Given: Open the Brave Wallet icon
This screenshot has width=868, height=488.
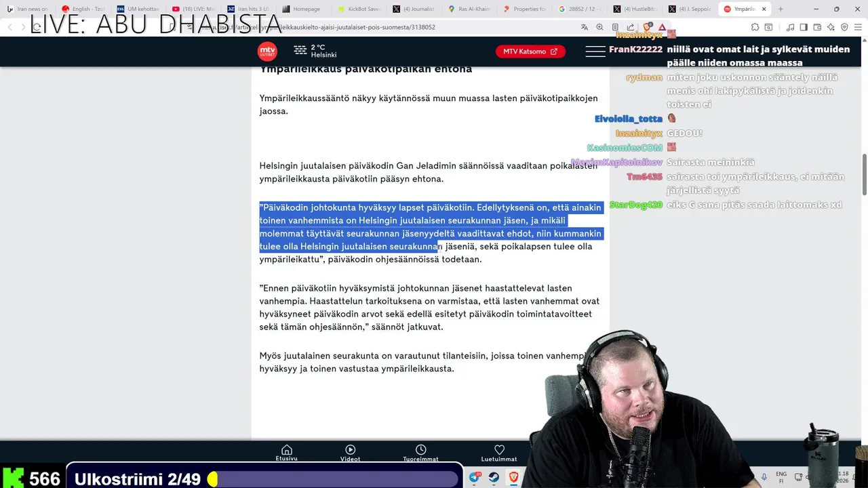Looking at the screenshot, I should pos(817,27).
